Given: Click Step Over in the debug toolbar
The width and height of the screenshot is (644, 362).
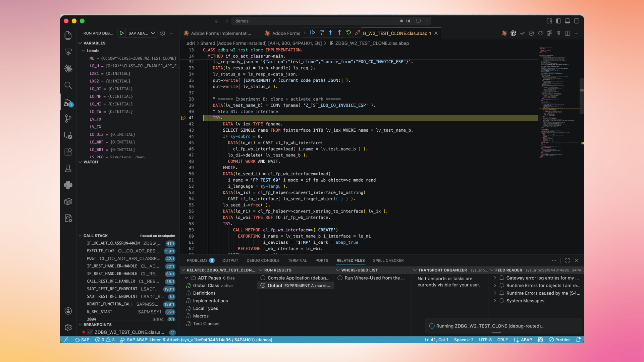Looking at the screenshot, I should pos(321,33).
